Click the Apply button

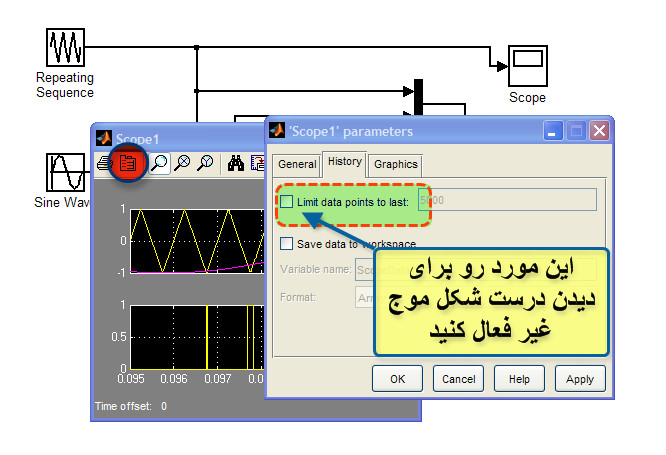(579, 379)
